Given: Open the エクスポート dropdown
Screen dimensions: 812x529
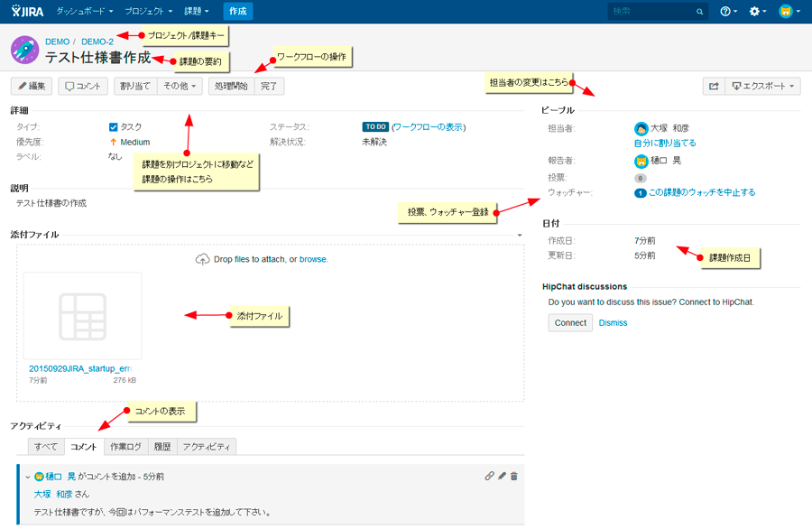Looking at the screenshot, I should (x=762, y=86).
